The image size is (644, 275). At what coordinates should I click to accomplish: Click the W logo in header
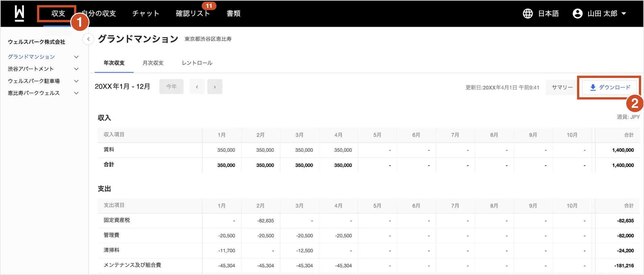[x=19, y=14]
